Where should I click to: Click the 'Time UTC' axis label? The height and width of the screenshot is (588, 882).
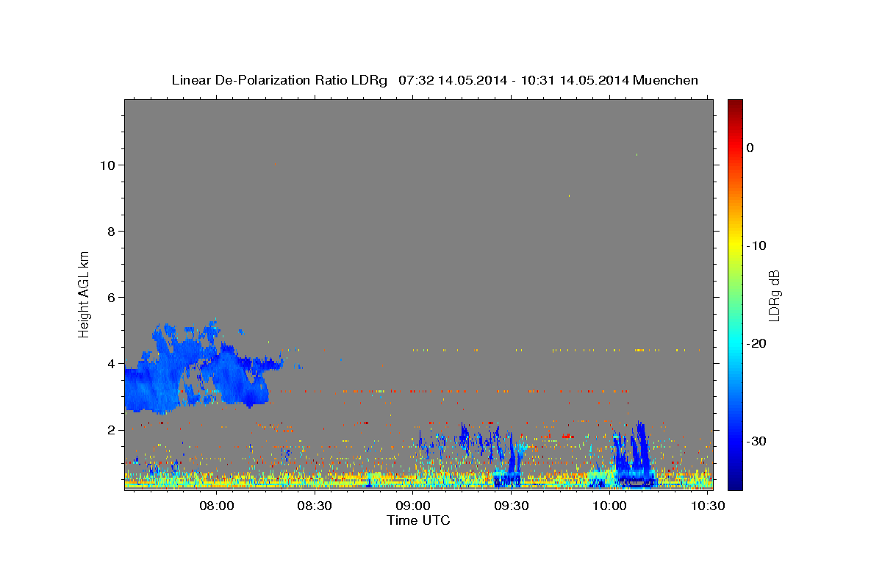[418, 520]
